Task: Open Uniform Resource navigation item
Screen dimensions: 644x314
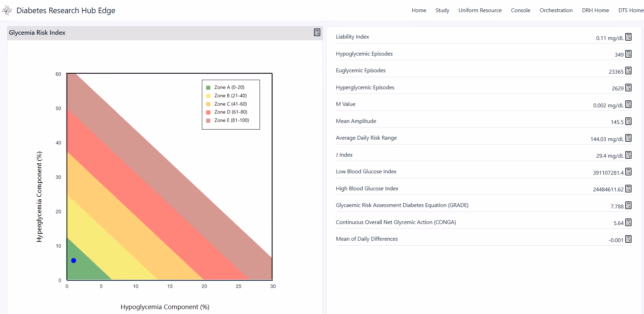Action: coord(480,10)
